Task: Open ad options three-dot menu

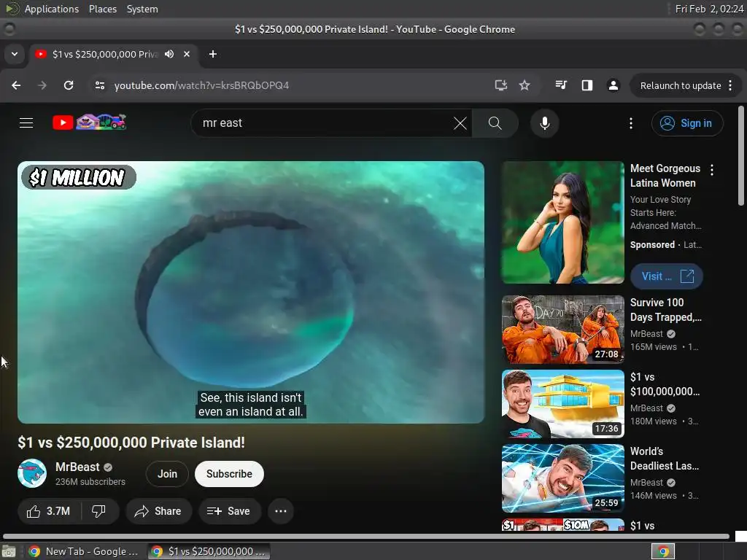Action: coord(712,169)
